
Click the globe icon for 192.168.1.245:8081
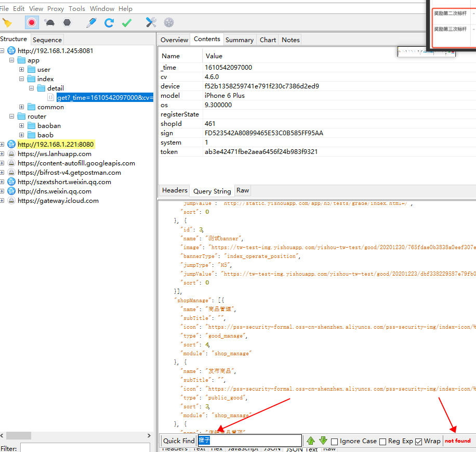(11, 51)
